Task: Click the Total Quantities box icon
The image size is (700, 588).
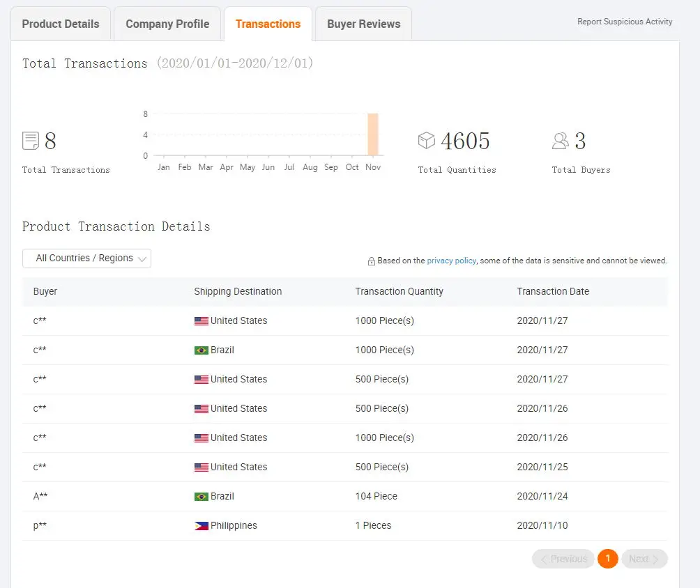Action: coord(426,141)
